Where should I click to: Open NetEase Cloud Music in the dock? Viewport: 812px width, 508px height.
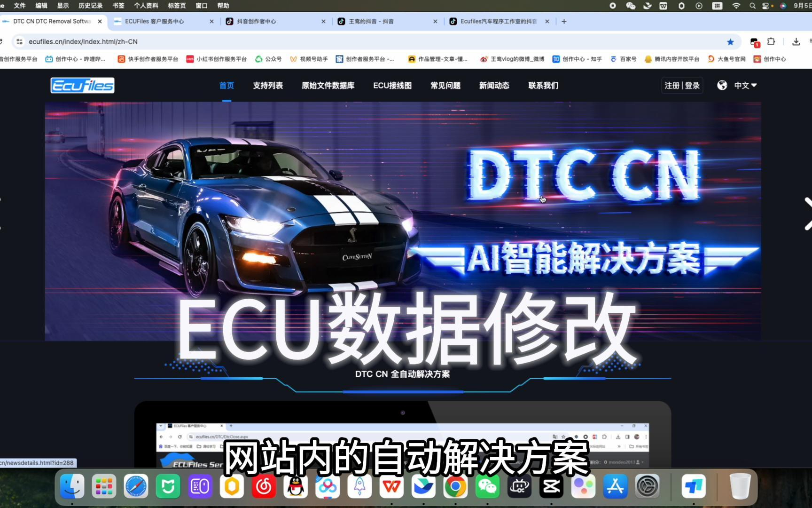(x=264, y=486)
